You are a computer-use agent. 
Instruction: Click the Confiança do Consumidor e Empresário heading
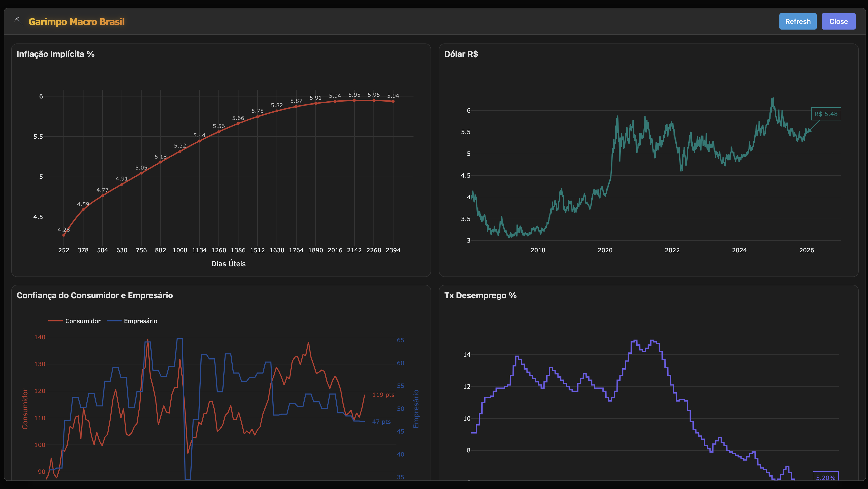[x=95, y=295]
